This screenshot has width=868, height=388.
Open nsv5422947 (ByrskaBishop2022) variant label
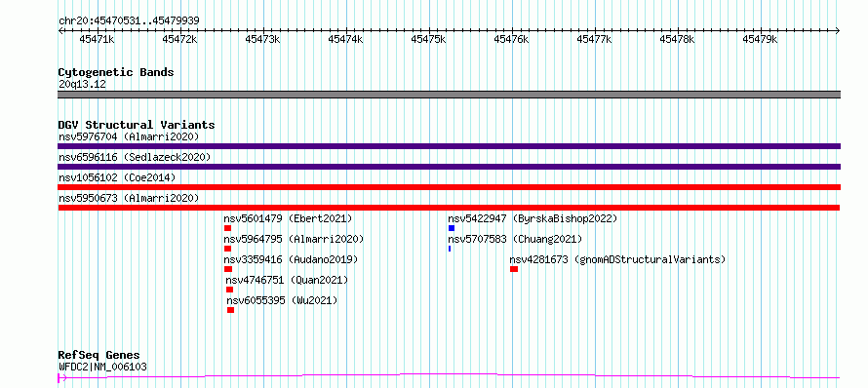[x=533, y=218]
